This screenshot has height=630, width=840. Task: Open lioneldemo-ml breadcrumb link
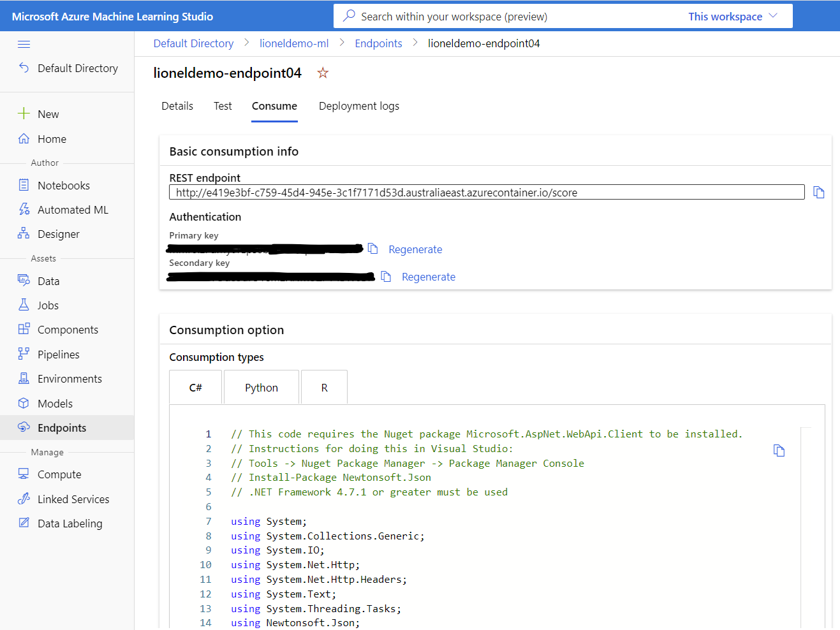tap(294, 43)
